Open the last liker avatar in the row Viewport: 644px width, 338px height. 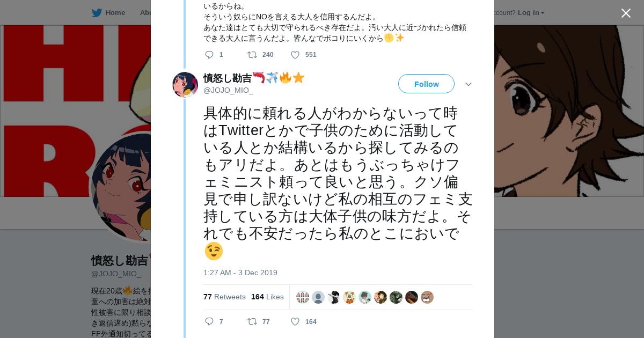pyautogui.click(x=427, y=297)
